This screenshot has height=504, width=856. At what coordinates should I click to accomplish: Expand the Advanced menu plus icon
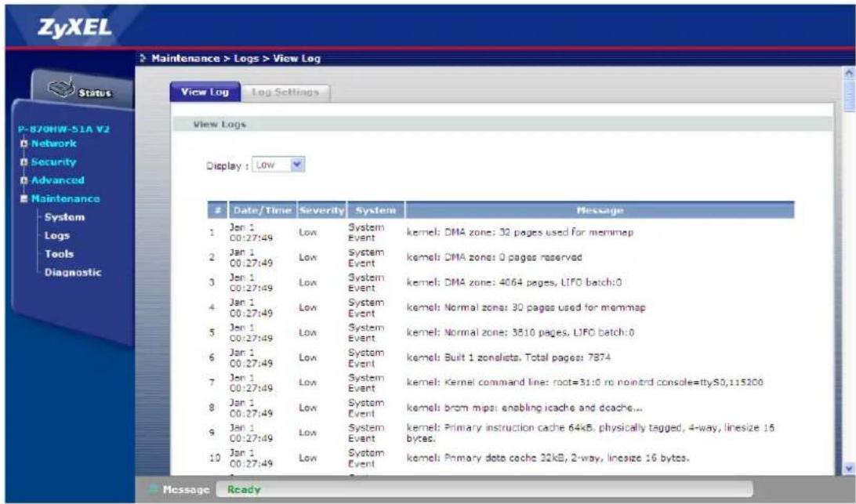tap(24, 180)
